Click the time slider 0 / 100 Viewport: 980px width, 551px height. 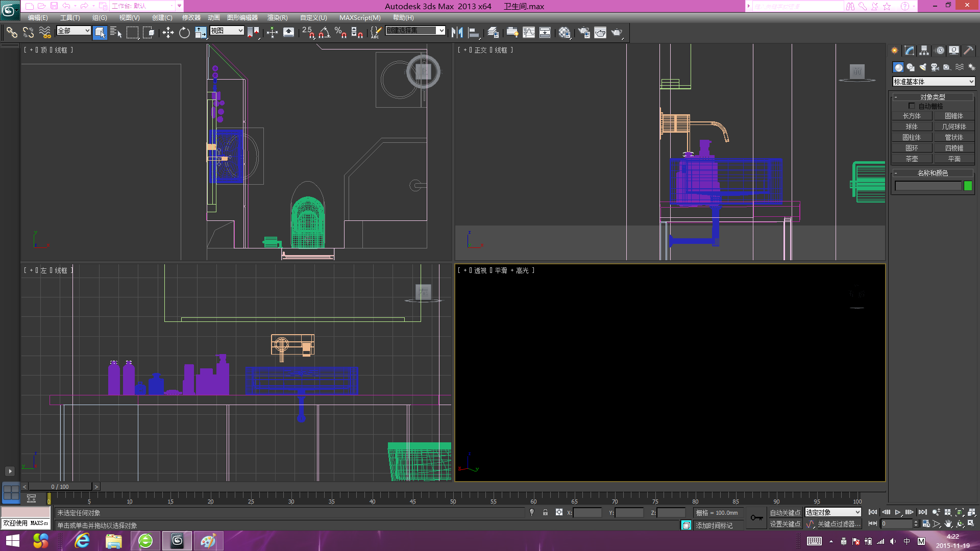60,487
